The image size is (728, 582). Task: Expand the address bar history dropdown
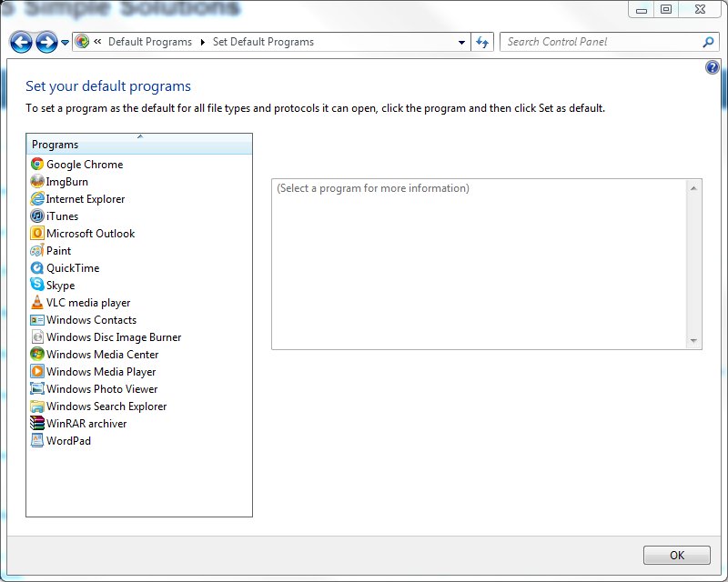[462, 42]
